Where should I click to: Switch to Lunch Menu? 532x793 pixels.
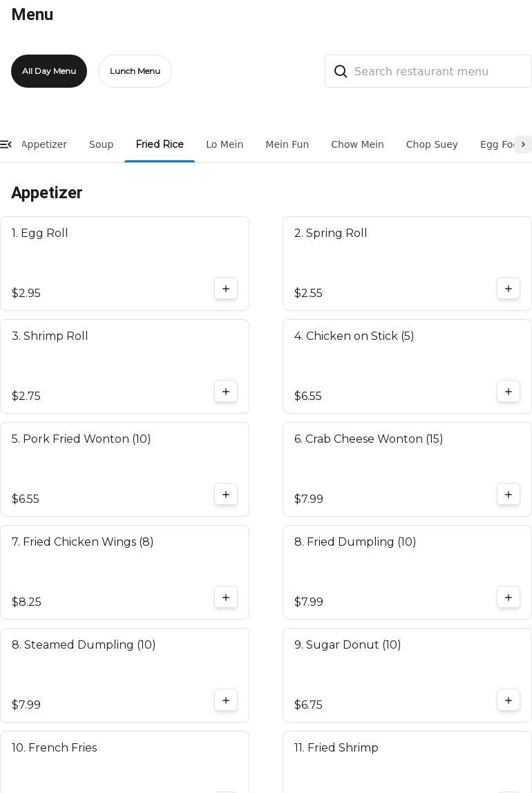click(135, 71)
